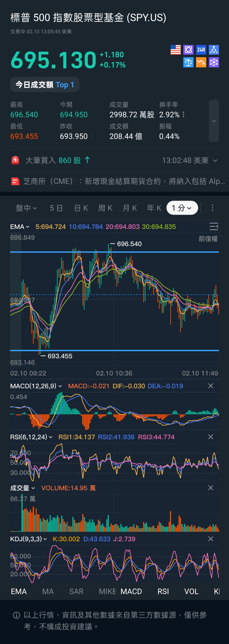Select SAR in the indicator bar
The height and width of the screenshot is (644, 229).
click(76, 591)
